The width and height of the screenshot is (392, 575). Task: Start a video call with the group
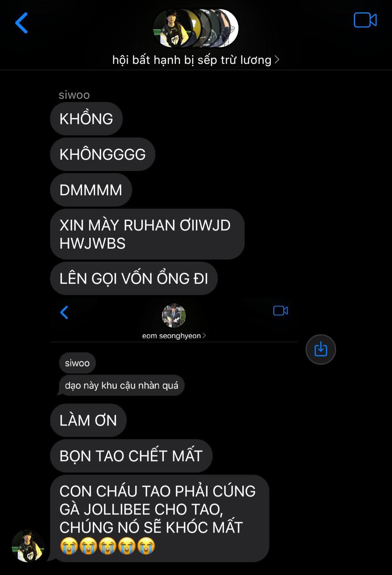tap(365, 20)
